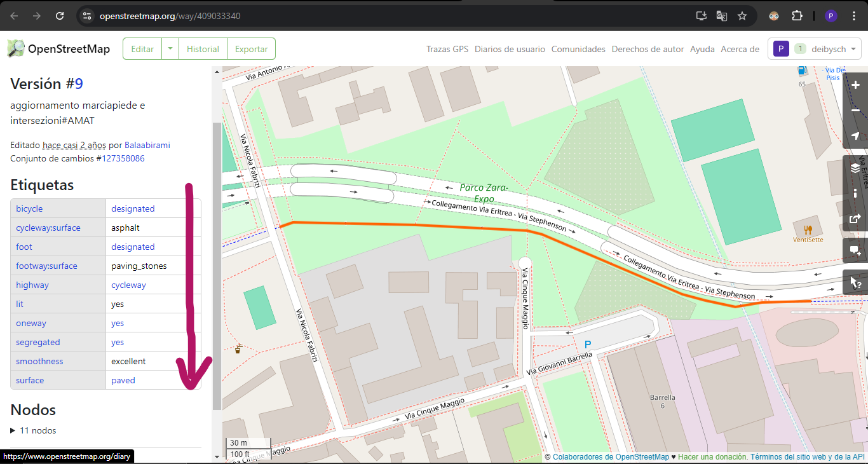This screenshot has height=464, width=868.
Task: Select the 'asphalt' value cell
Action: [x=153, y=228]
